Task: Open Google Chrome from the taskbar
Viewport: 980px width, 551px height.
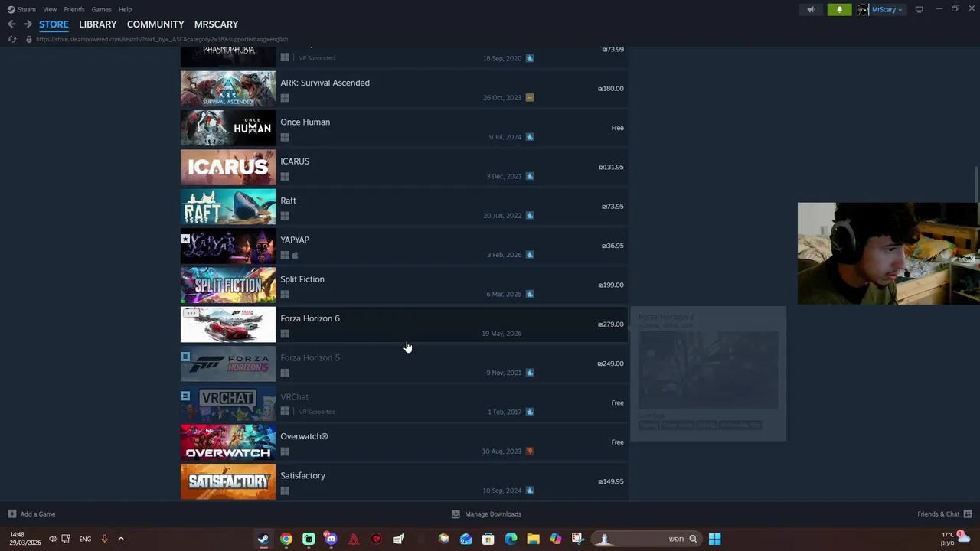Action: (x=286, y=539)
